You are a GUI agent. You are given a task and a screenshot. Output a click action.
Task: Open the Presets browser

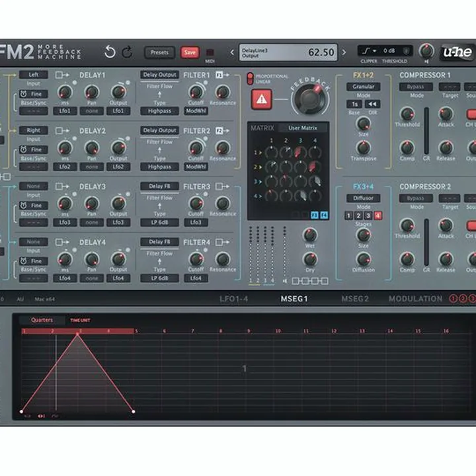point(159,52)
